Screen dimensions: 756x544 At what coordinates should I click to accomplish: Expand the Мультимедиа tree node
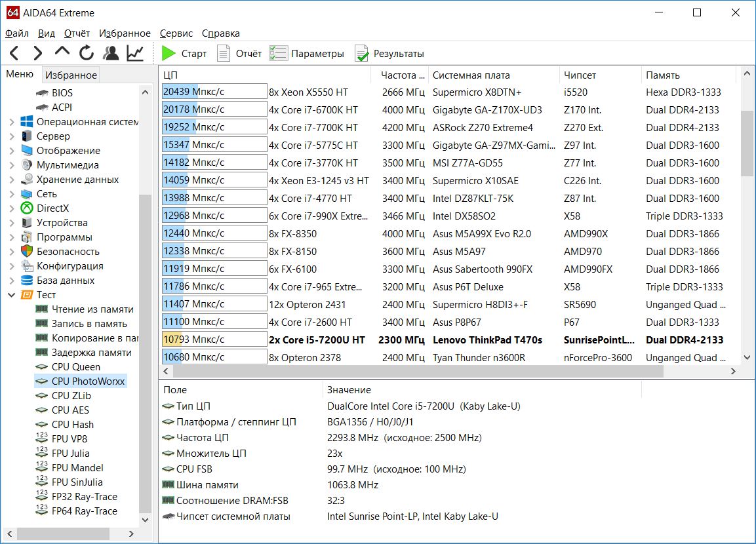12,165
